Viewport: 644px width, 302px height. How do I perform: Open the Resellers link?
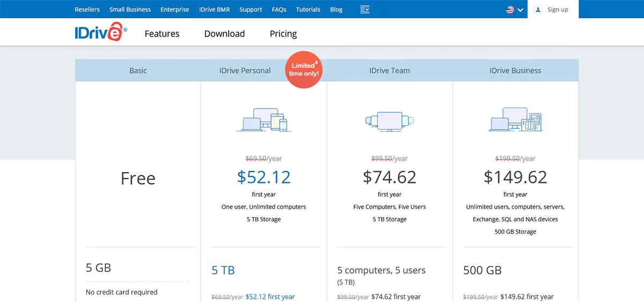(87, 10)
